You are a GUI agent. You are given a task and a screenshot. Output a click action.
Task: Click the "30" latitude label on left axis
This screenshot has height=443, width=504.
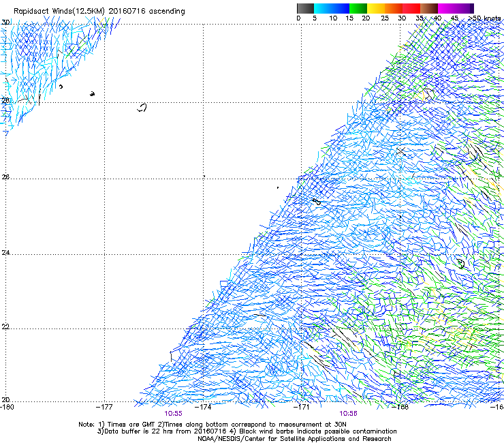[5, 22]
